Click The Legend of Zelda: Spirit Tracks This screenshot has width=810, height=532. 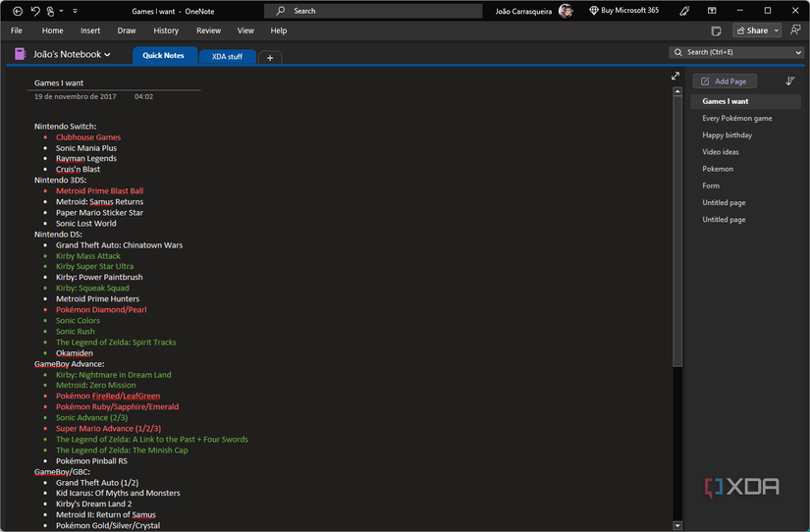[116, 343]
